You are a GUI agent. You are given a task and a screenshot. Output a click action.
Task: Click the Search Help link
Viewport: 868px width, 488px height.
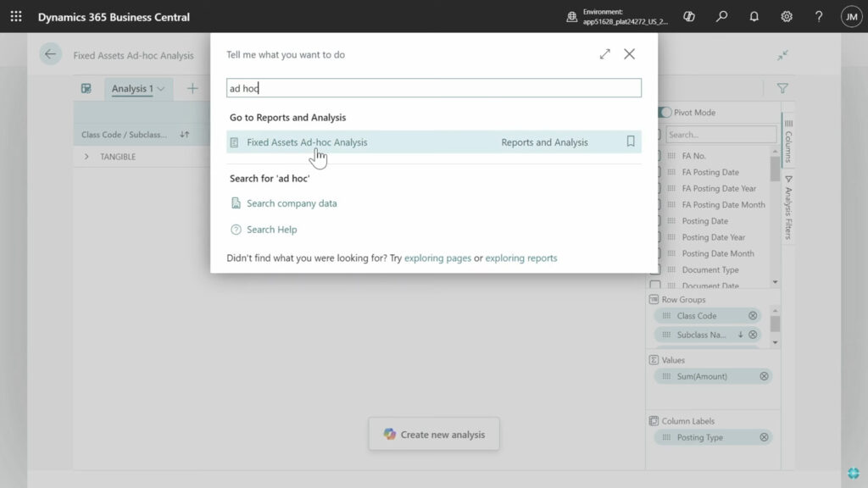coord(272,229)
